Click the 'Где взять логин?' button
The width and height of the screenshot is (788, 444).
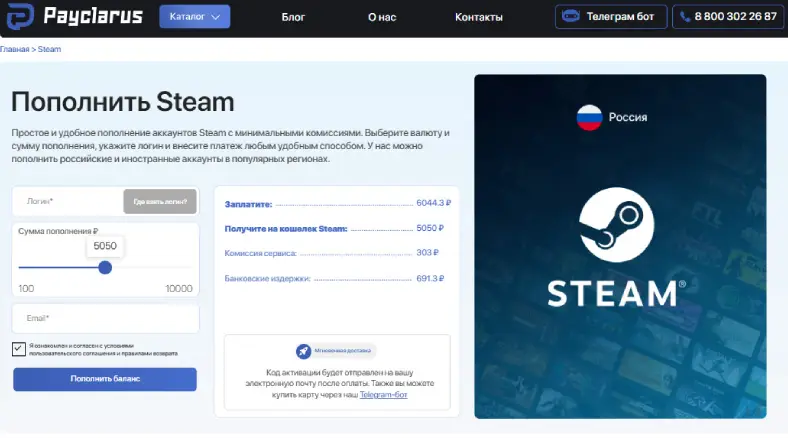tap(160, 201)
